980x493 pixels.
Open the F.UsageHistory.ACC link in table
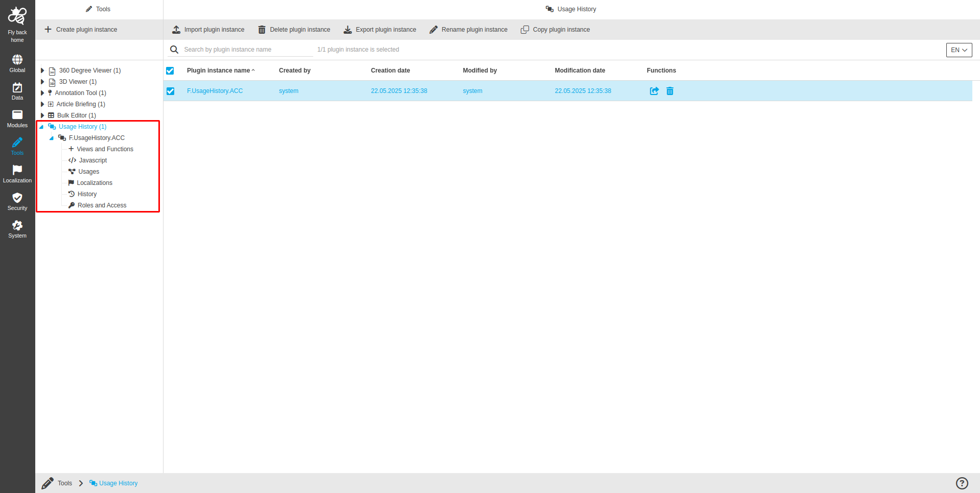click(x=215, y=91)
